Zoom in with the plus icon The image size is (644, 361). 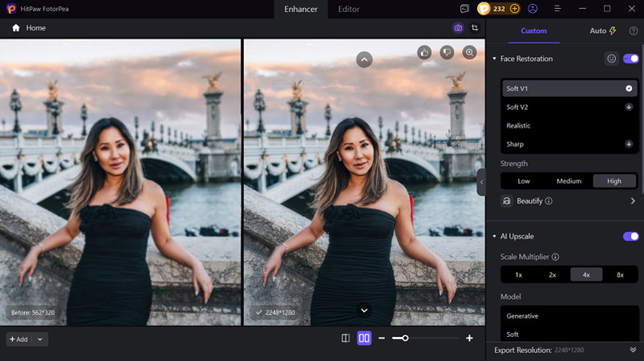pos(469,338)
